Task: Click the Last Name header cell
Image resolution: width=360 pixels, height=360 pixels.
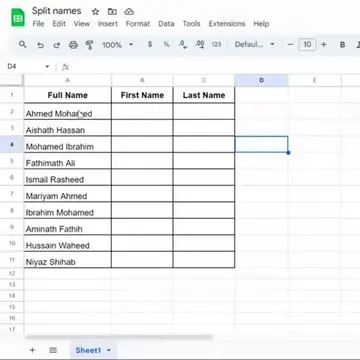Action: click(204, 95)
